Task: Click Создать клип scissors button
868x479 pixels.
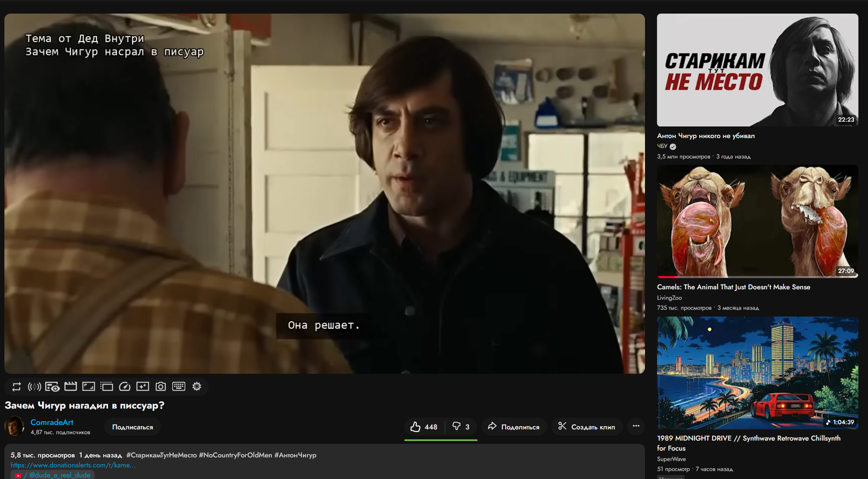Action: [x=587, y=427]
